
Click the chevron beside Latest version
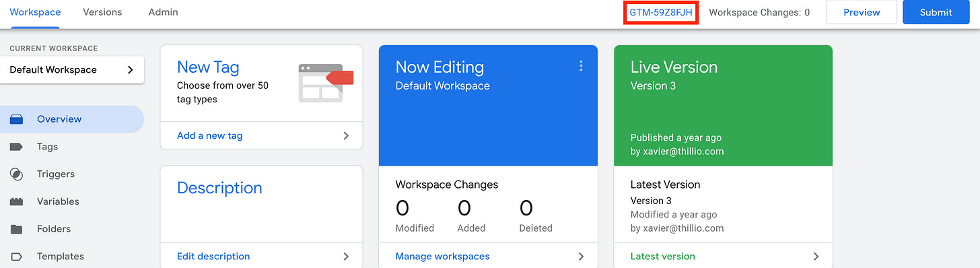tap(816, 257)
